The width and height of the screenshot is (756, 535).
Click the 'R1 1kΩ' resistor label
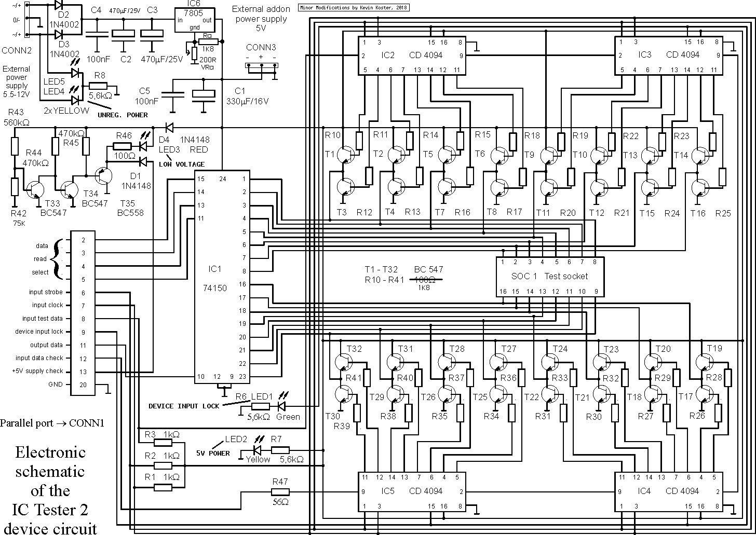pyautogui.click(x=161, y=476)
